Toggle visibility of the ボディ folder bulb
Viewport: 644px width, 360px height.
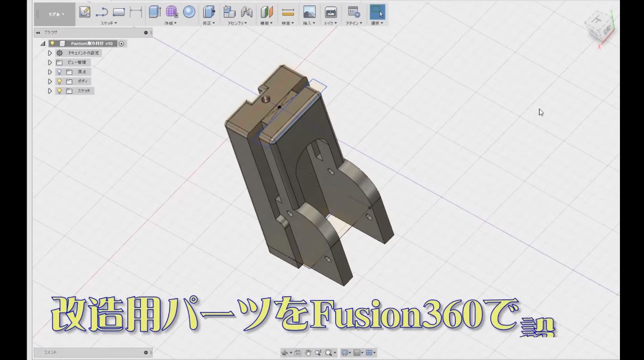[59, 81]
